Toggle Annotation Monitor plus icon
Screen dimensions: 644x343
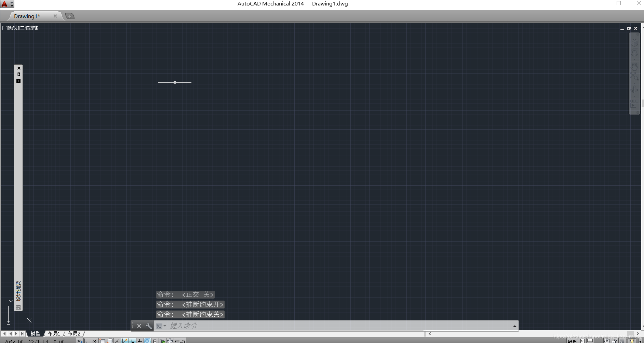170,341
